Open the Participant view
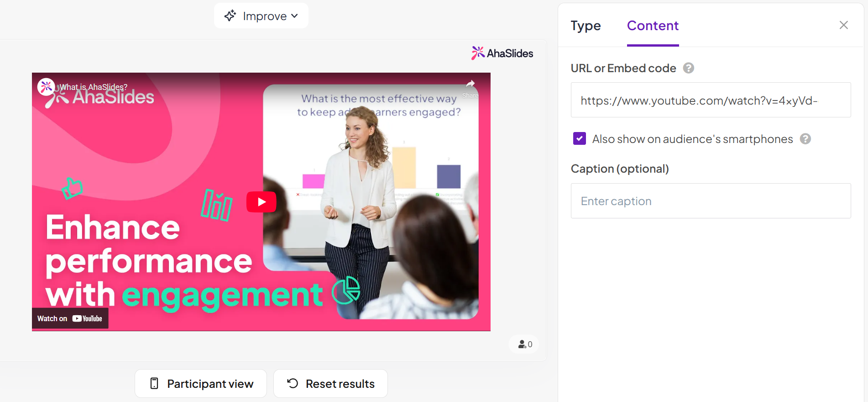The width and height of the screenshot is (868, 402). (201, 384)
